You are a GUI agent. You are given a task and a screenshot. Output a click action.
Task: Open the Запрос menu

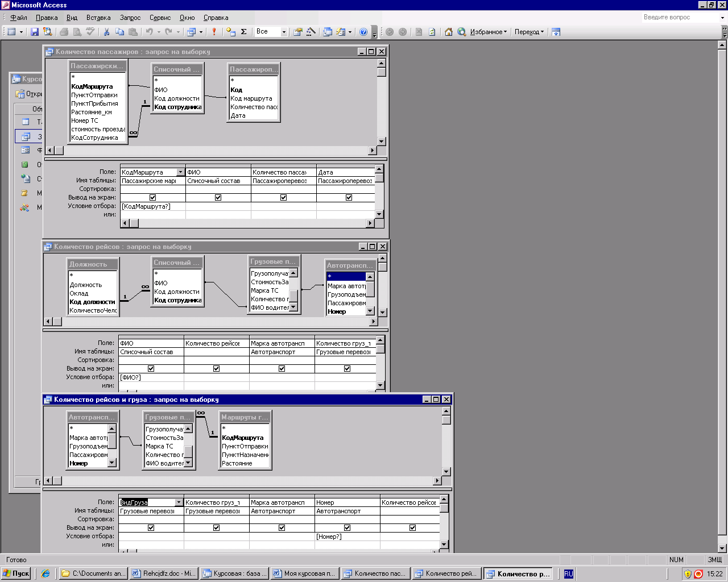130,18
